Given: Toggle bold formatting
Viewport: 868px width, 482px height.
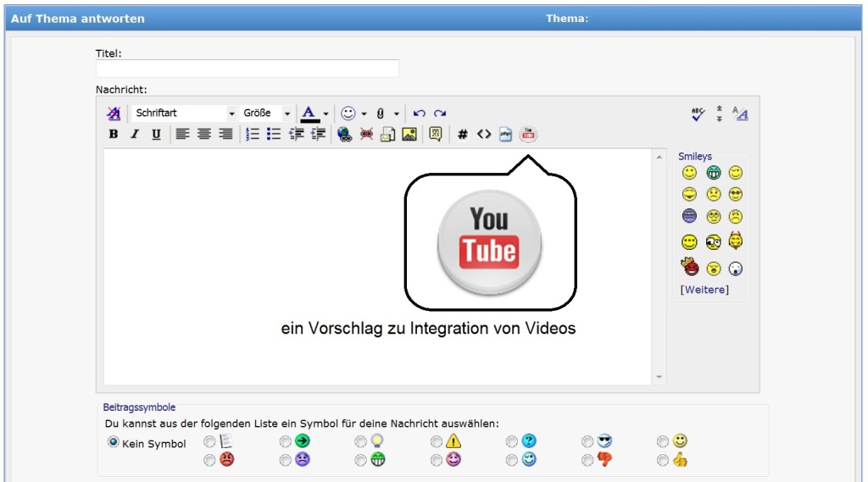Looking at the screenshot, I should pos(114,134).
